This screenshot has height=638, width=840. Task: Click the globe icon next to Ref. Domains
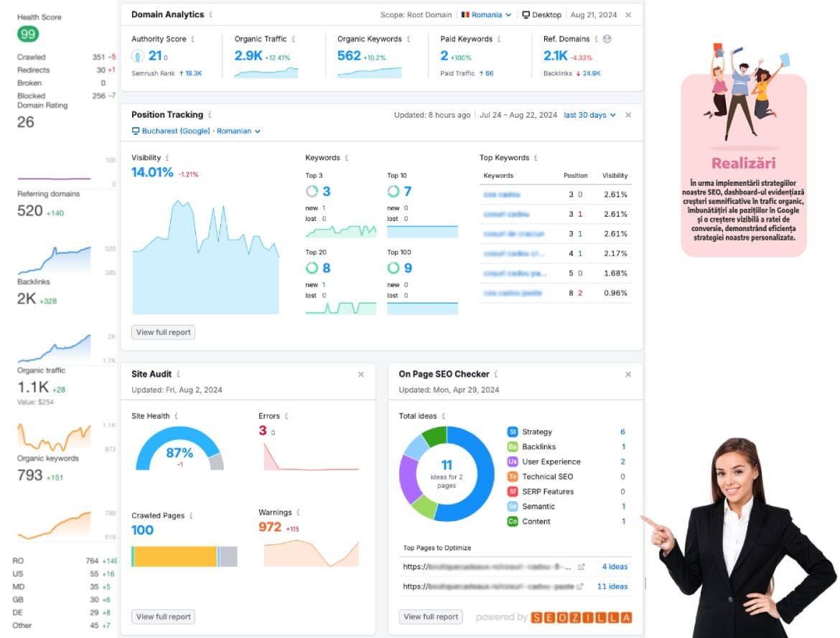(607, 39)
